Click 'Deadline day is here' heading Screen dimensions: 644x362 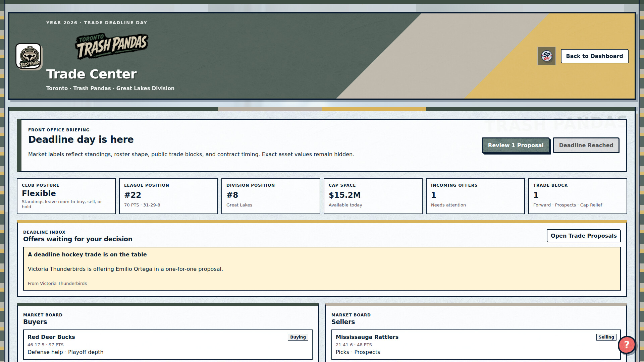click(81, 139)
